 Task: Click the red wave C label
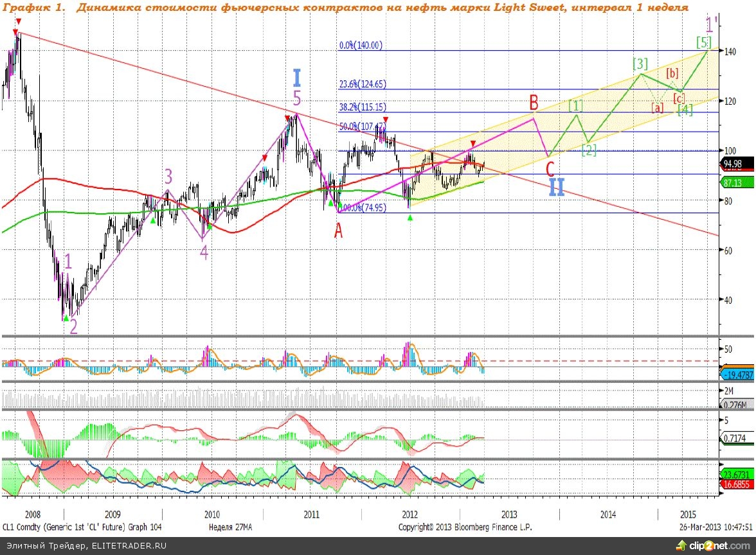click(x=550, y=169)
